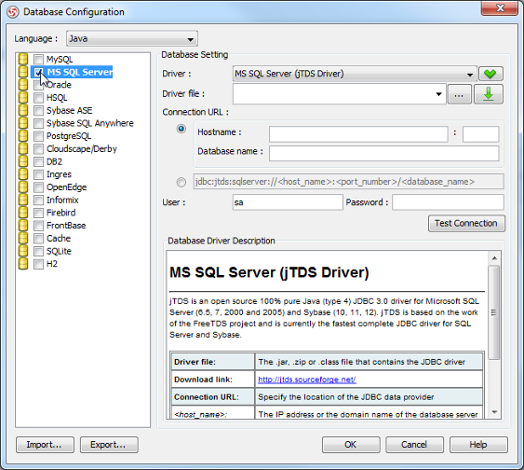Click the description scrollbar down arrow
Viewport: 524px width, 470px height.
click(x=495, y=413)
